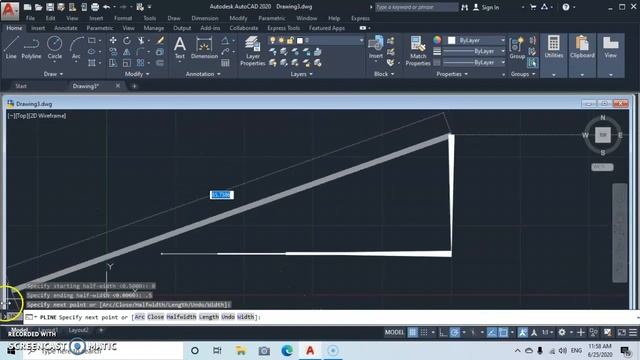Open the layer selection dropdown

point(316,40)
